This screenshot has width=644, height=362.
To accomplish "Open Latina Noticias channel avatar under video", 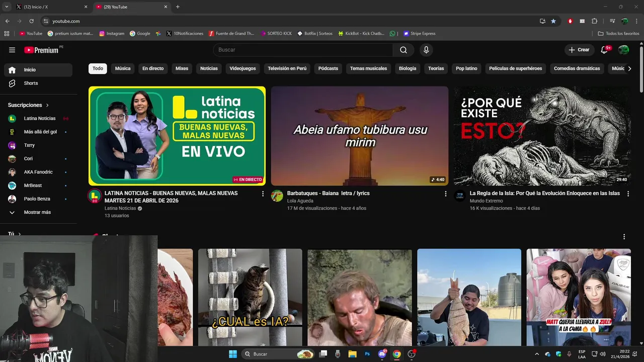I will click(x=95, y=196).
